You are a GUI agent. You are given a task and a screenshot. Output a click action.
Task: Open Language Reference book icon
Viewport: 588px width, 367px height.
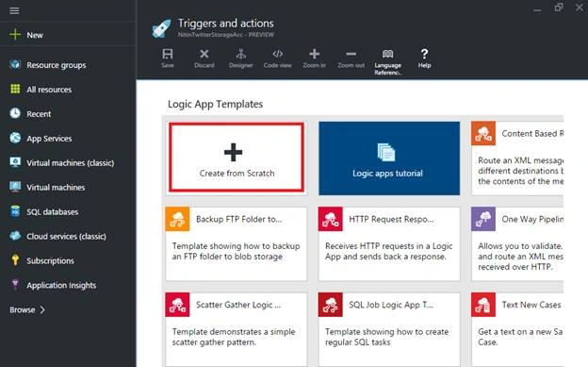pos(387,54)
